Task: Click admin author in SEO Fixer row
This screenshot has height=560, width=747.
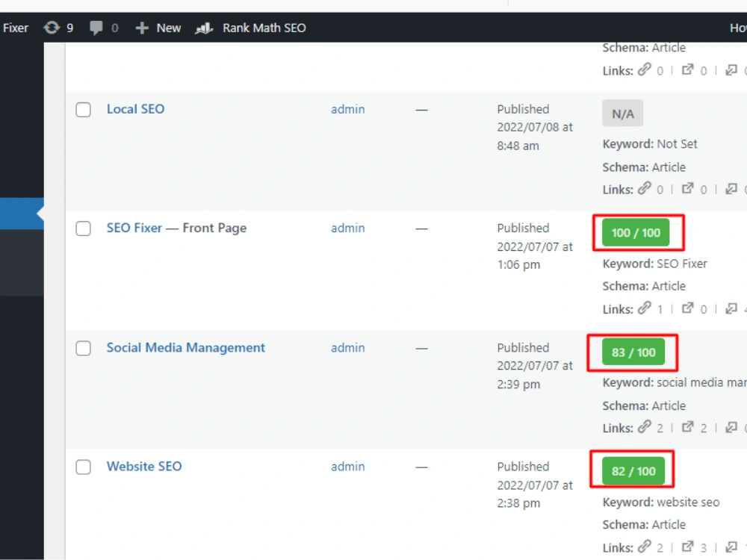Action: coord(348,228)
